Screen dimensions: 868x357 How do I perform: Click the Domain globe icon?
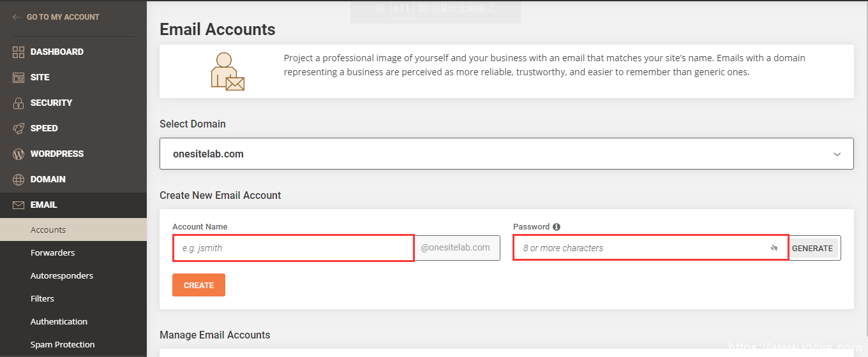coord(19,180)
